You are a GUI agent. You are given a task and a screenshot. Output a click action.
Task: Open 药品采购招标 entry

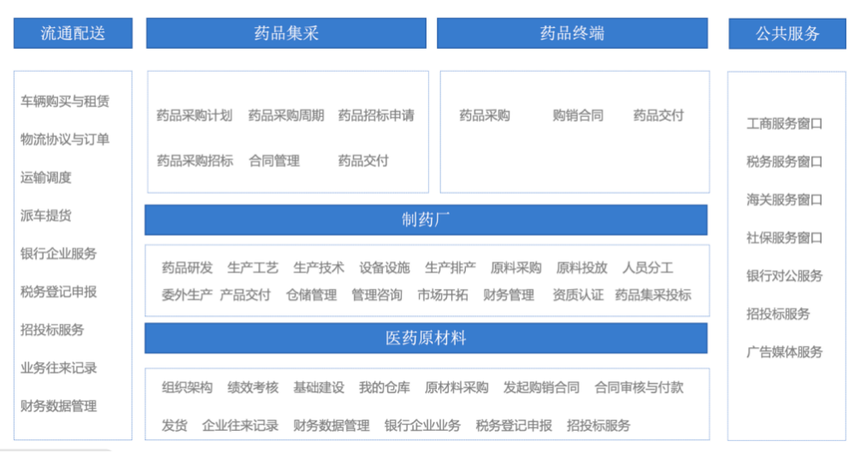195,161
